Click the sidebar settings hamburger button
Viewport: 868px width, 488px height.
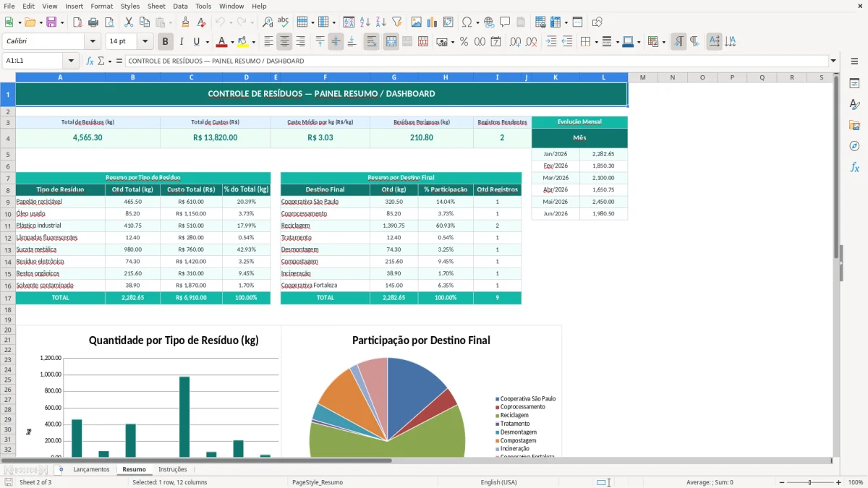[854, 61]
